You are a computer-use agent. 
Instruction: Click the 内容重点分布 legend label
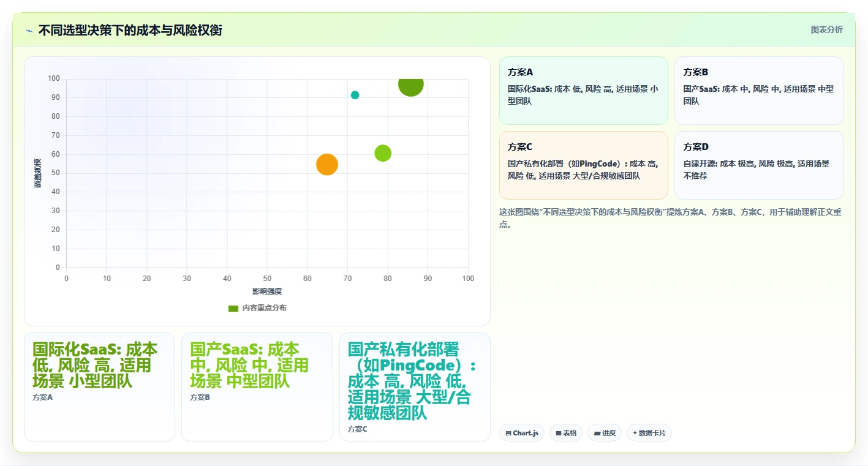(x=264, y=308)
